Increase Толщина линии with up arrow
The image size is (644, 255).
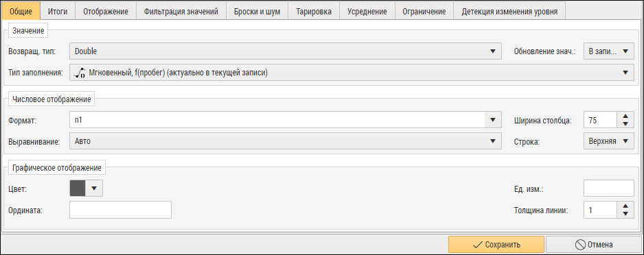625,206
